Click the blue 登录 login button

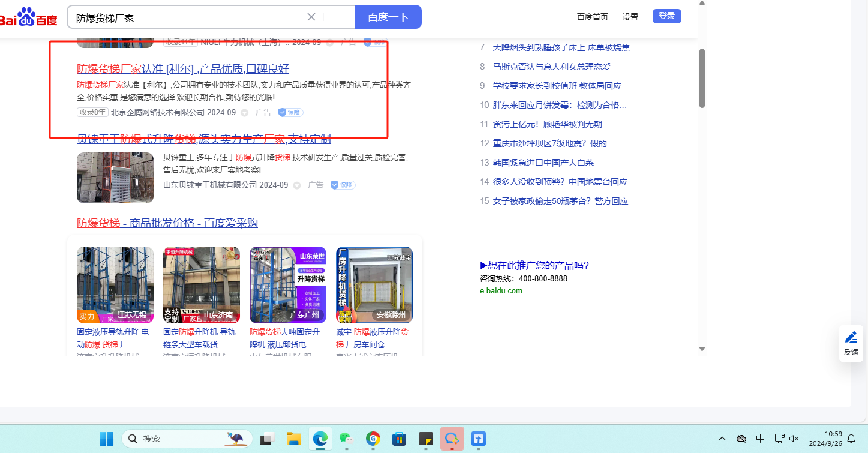click(666, 16)
